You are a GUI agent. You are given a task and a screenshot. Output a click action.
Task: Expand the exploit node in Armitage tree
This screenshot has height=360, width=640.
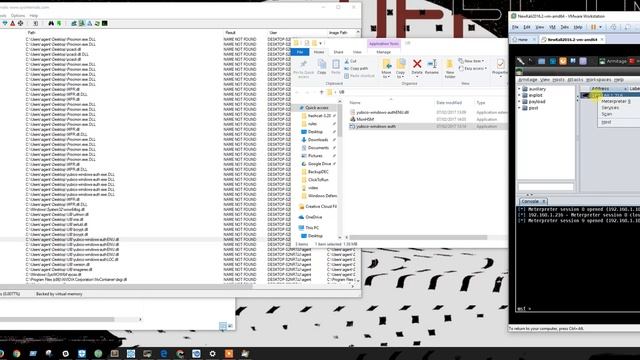[520, 95]
